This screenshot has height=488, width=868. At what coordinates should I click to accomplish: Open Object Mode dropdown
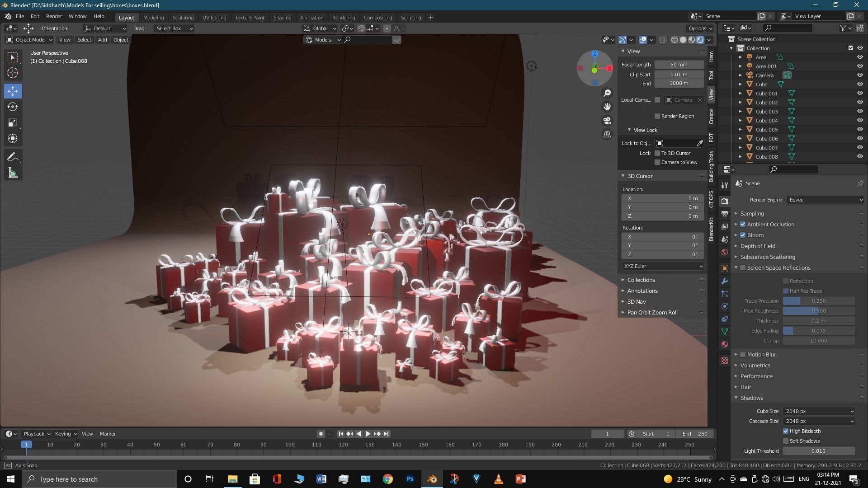click(x=29, y=40)
